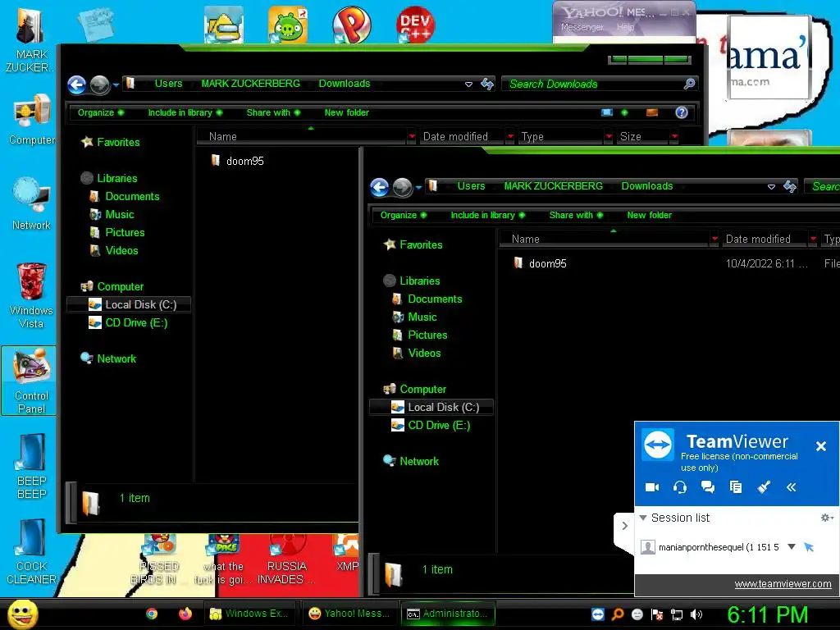Open address history dropdown in back Explorer
This screenshot has height=630, width=840.
[468, 84]
